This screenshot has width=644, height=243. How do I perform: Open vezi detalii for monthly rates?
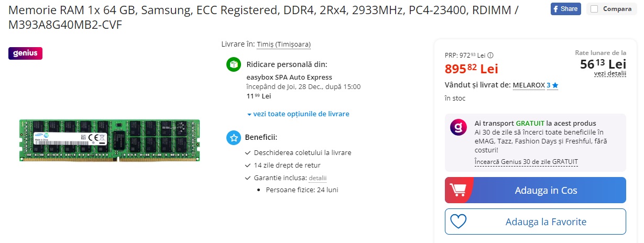pyautogui.click(x=610, y=73)
